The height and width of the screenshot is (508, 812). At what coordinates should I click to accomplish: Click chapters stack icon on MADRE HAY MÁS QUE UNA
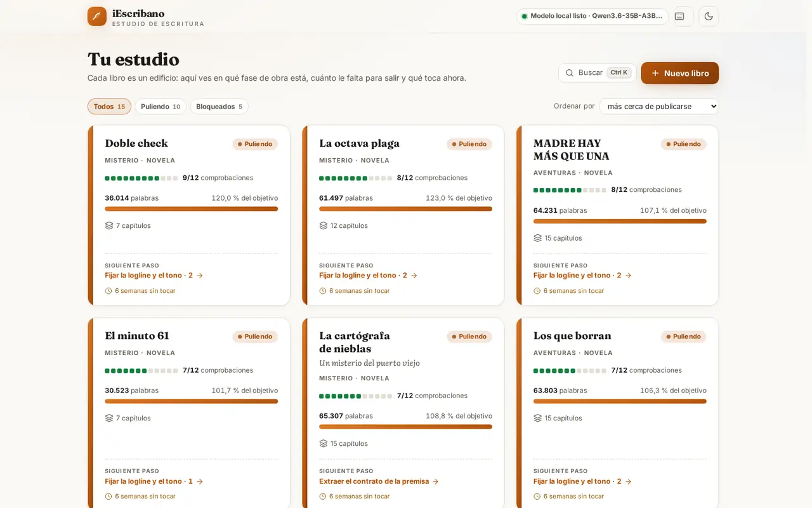point(538,238)
